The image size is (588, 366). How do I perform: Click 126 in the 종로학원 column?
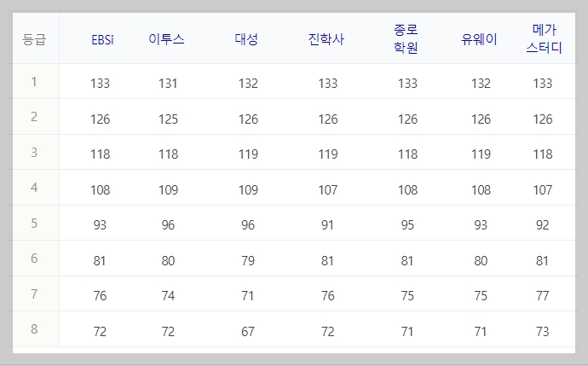tap(407, 119)
